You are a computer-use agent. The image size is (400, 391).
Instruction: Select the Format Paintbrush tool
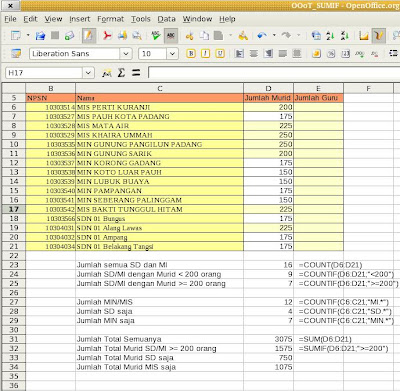coord(243,35)
